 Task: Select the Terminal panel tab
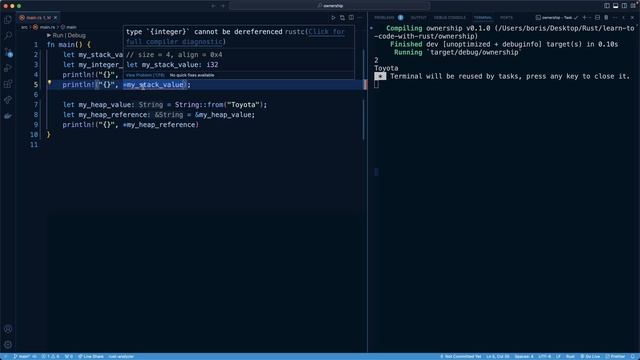482,18
